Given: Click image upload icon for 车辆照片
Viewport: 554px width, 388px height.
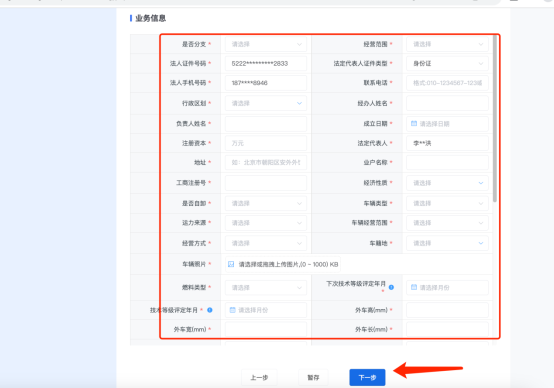Looking at the screenshot, I should (231, 264).
